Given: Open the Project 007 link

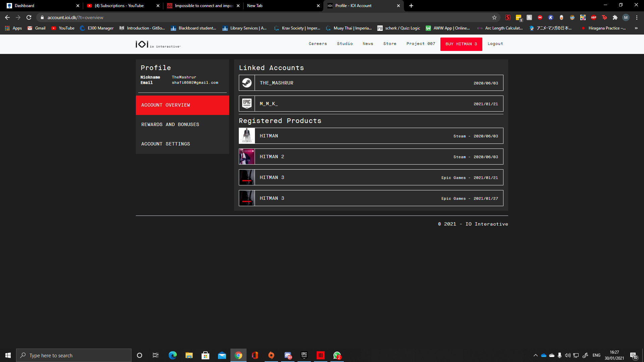Looking at the screenshot, I should (421, 44).
